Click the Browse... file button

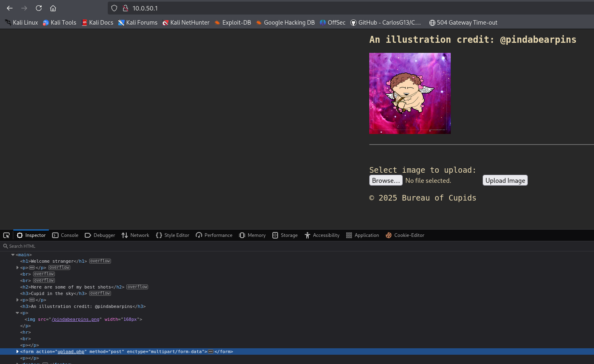[x=386, y=180]
